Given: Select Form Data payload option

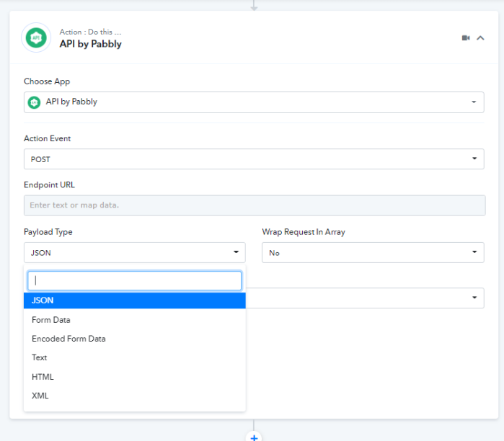Looking at the screenshot, I should point(135,320).
